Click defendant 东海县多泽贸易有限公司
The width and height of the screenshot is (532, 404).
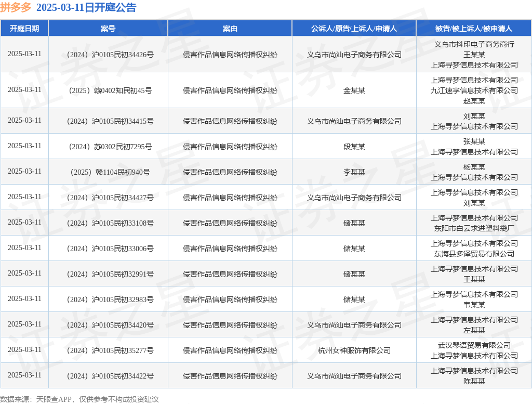click(474, 254)
